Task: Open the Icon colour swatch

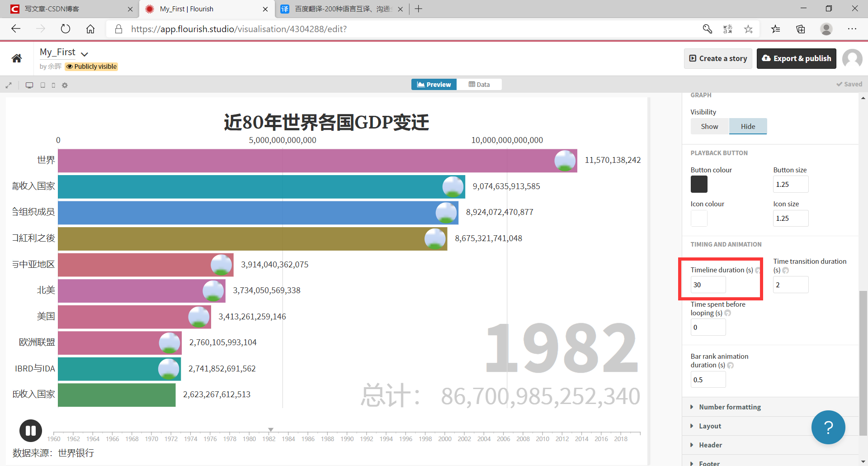Action: tap(699, 218)
